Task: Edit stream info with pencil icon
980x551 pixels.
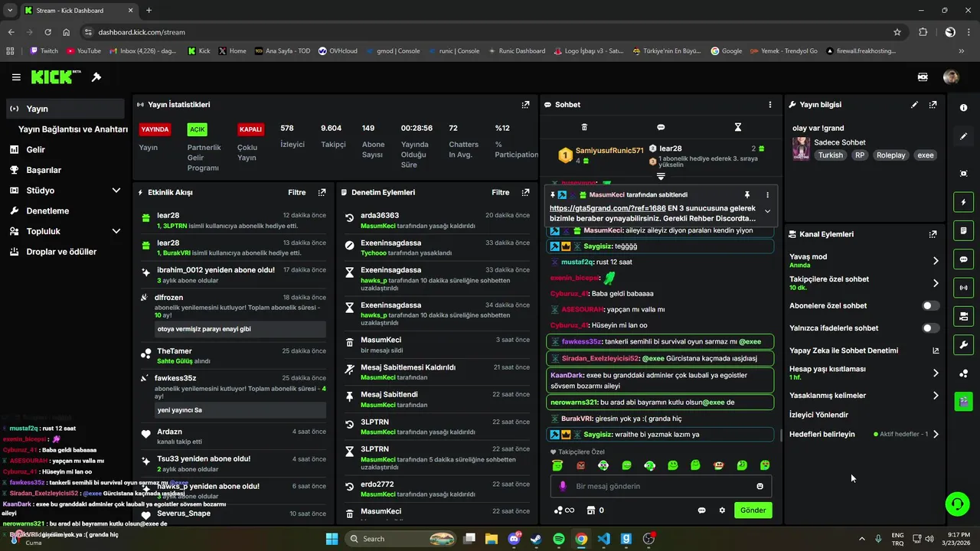Action: click(914, 105)
